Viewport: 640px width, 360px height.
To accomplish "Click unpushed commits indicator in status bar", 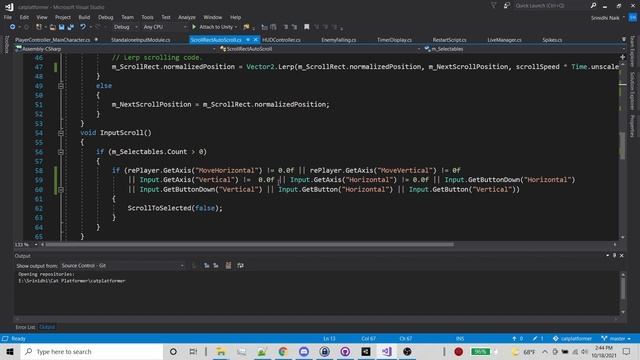I will pyautogui.click(x=517, y=339).
